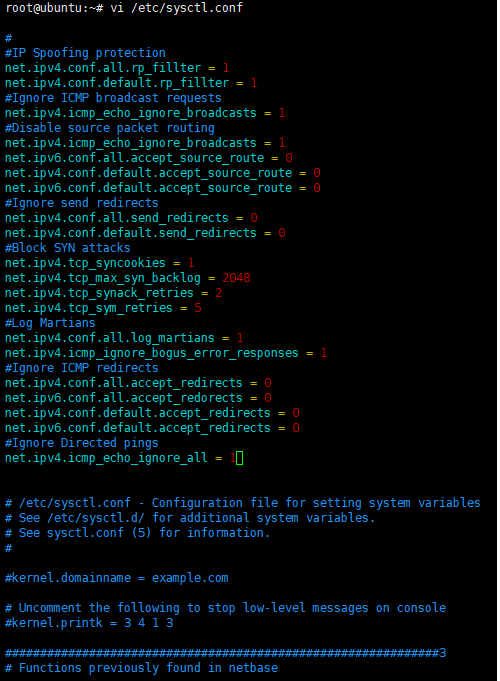Place cursor on net.ipv4.conf.all.log_martians line
Screen dimensions: 500x681
coord(124,338)
